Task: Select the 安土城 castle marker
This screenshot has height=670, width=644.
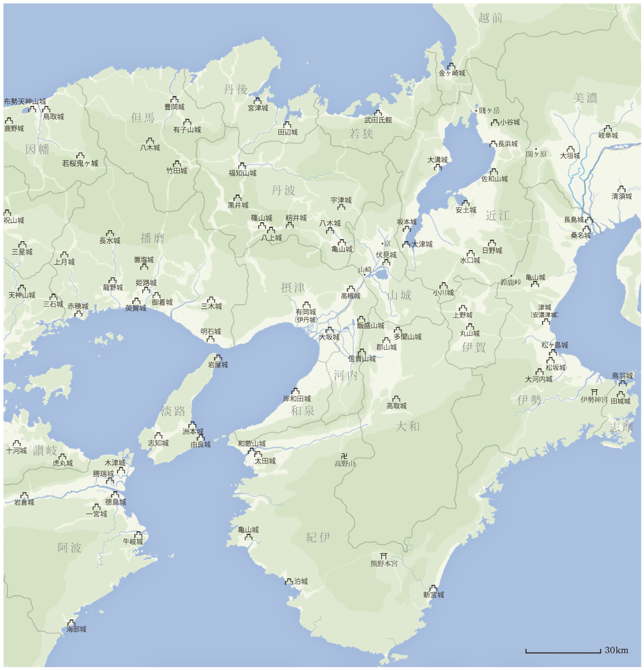Action: (x=465, y=203)
